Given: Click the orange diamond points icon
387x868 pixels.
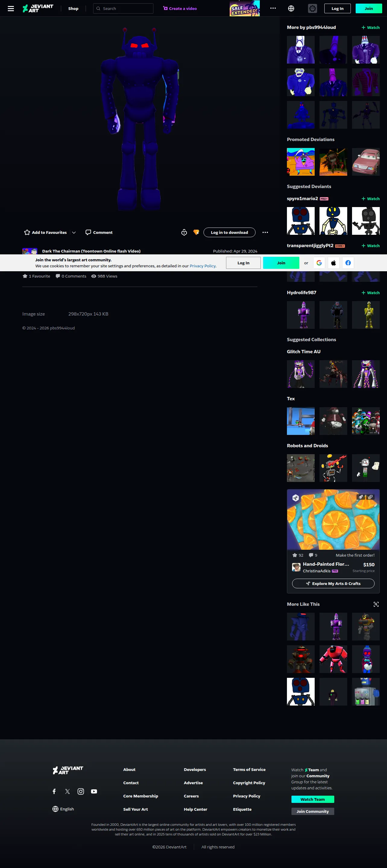Looking at the screenshot, I should (x=196, y=232).
